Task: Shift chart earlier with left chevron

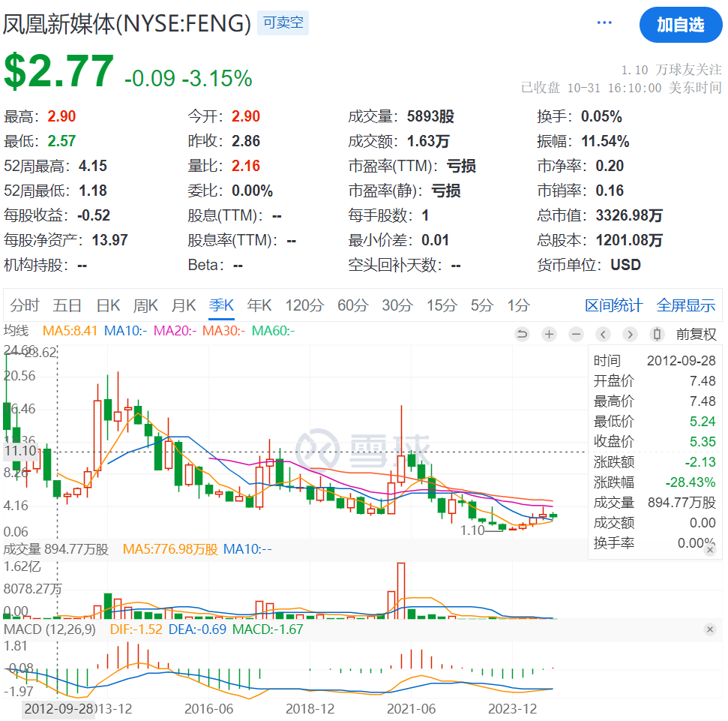Action: coord(603,334)
